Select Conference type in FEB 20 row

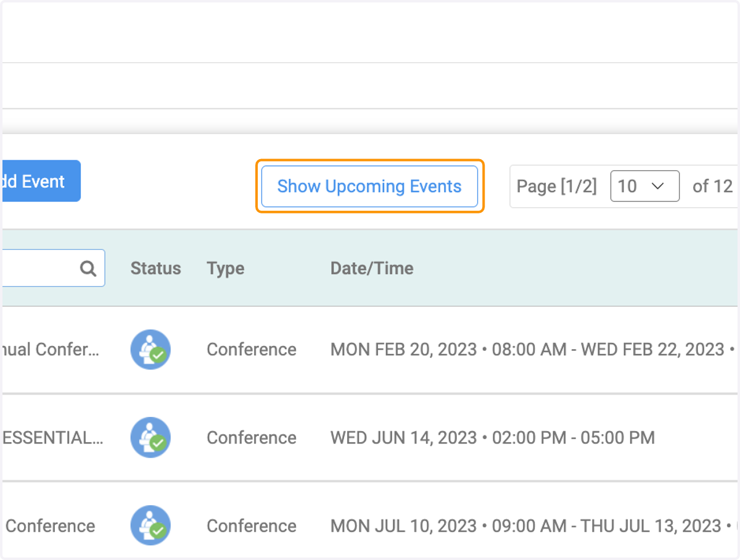click(252, 350)
